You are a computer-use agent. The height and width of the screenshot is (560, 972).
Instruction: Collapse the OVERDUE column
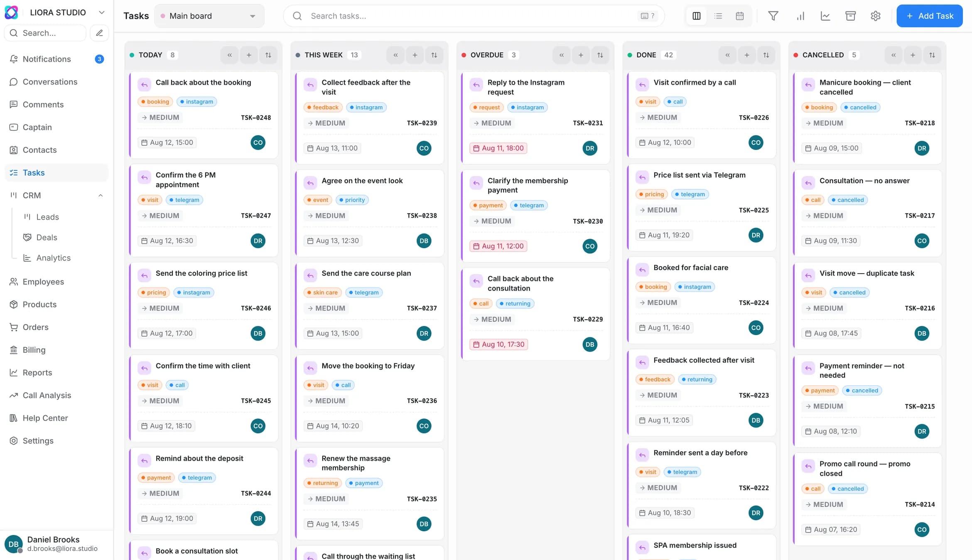tap(561, 55)
